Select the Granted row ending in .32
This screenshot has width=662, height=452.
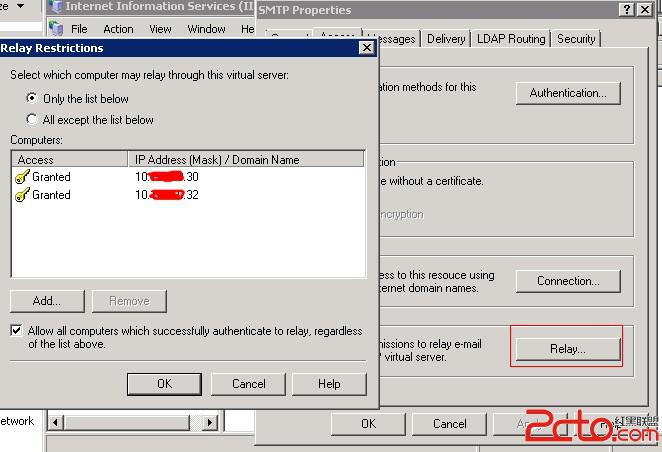pyautogui.click(x=188, y=195)
